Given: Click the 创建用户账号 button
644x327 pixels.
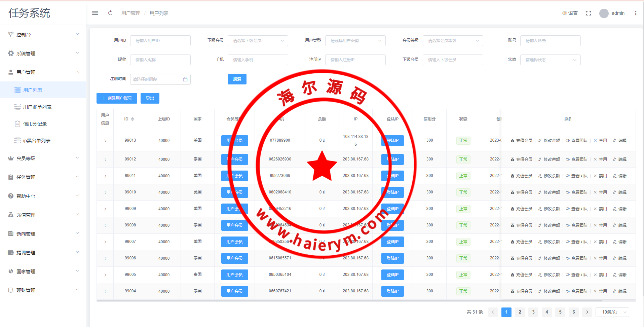Looking at the screenshot, I should (x=117, y=98).
